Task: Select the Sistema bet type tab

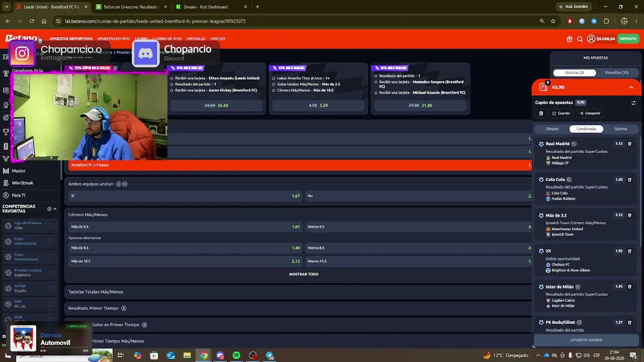Action: pos(620,129)
